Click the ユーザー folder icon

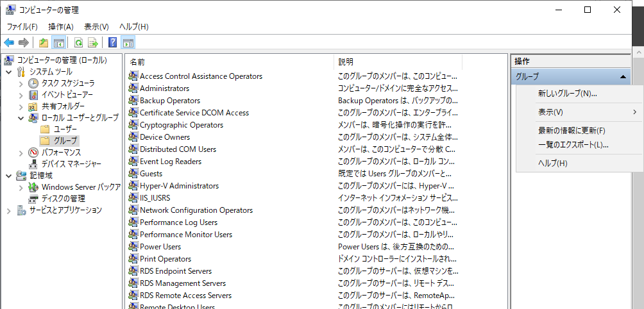coord(45,129)
